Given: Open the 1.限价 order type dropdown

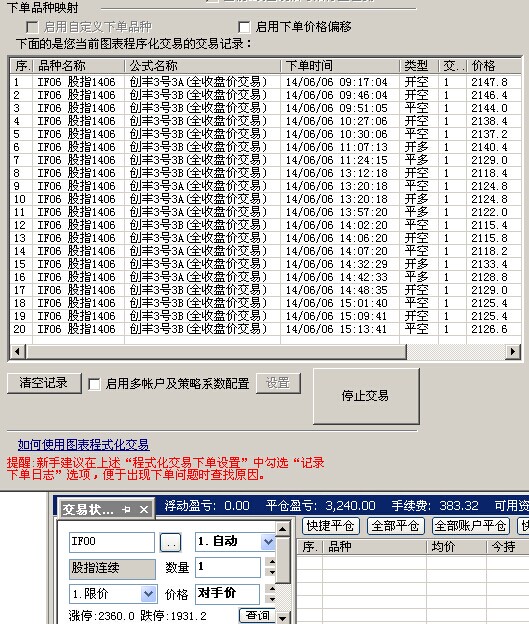Looking at the screenshot, I should [148, 594].
